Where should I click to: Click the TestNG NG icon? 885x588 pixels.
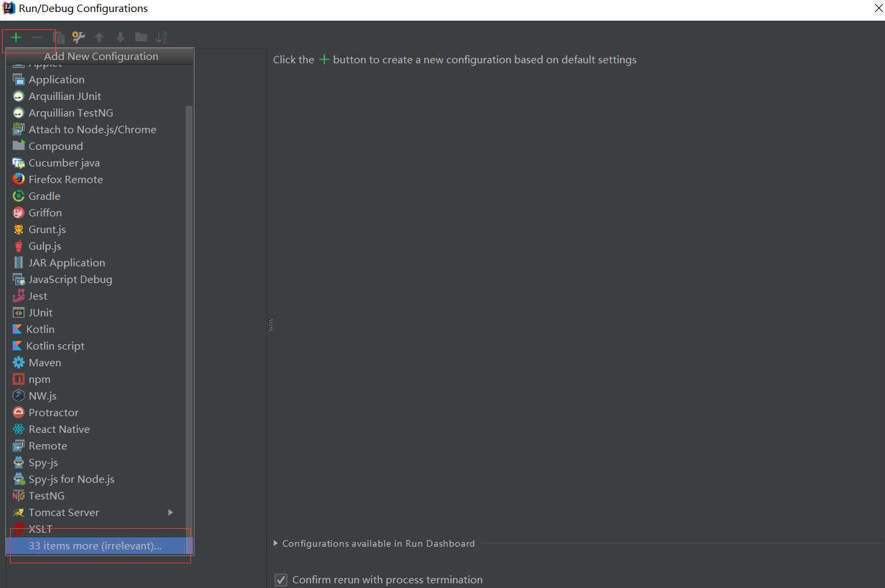(x=19, y=495)
